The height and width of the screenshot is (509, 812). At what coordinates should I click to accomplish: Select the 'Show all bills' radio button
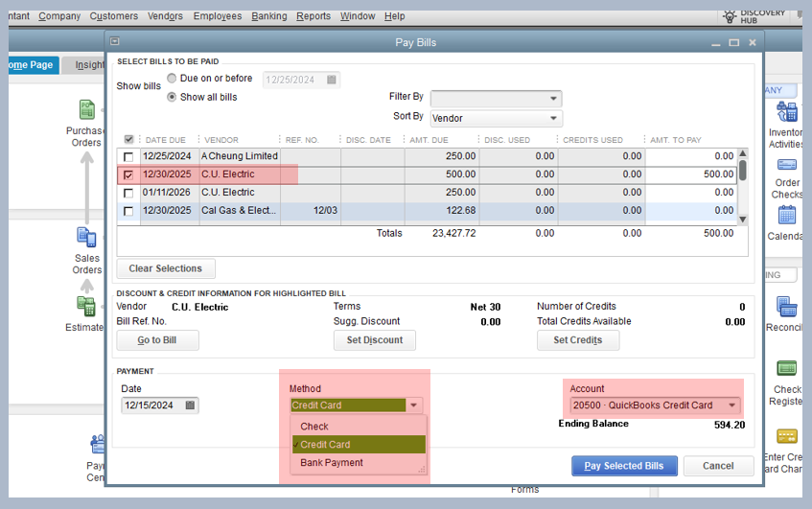(172, 97)
